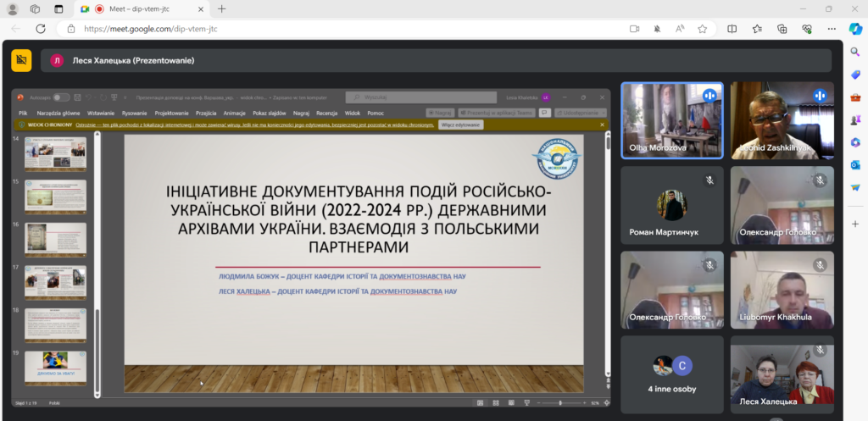Switch to the Przejścia ribbon tab

point(206,112)
